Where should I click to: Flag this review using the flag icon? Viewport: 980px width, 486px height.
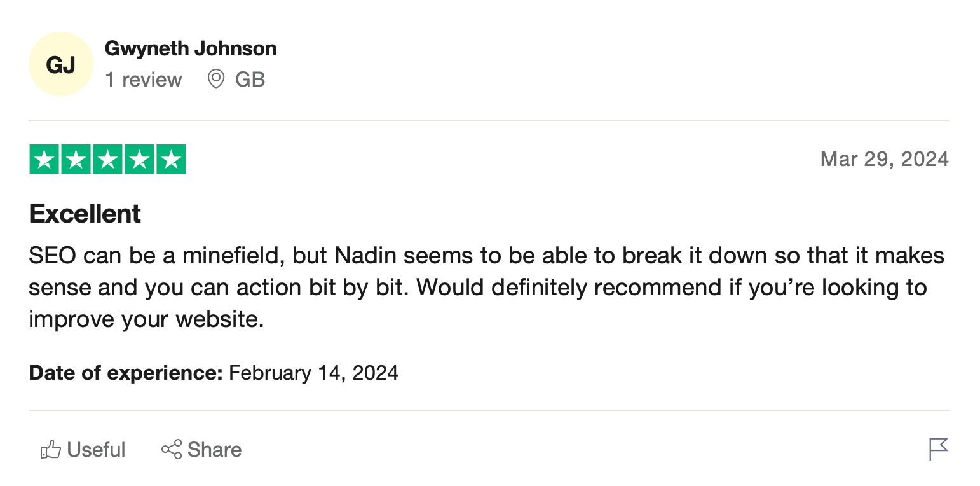pos(938,448)
